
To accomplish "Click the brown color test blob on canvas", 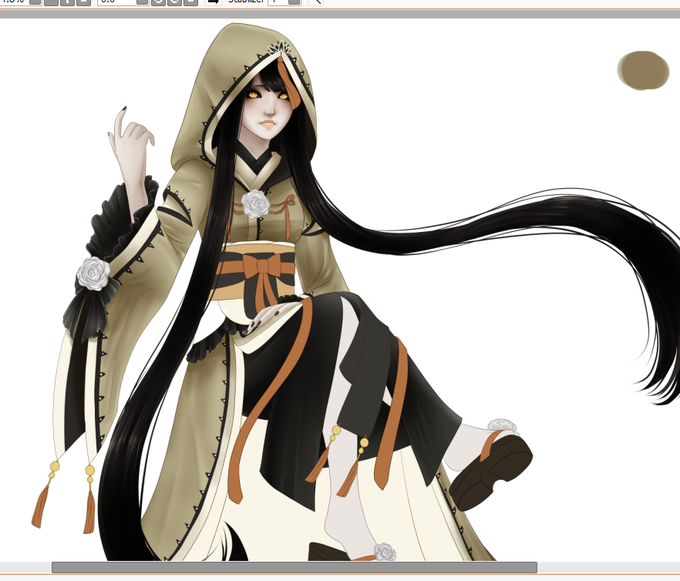I will 644,71.
